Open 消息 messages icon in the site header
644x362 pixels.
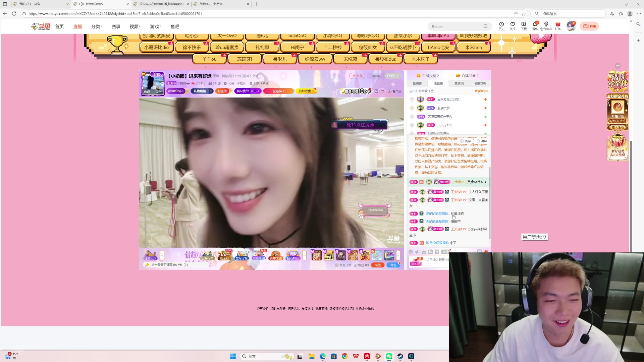coord(535,26)
